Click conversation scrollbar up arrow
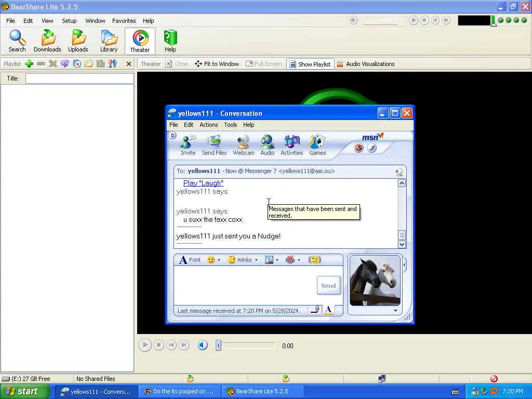 coord(402,183)
